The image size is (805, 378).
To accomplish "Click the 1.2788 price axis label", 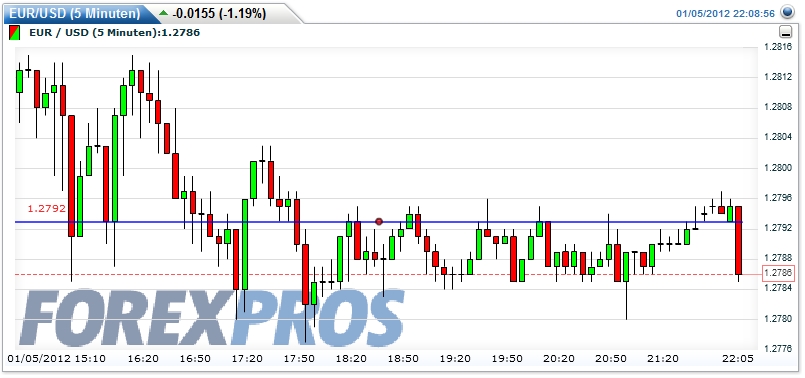I will (777, 258).
